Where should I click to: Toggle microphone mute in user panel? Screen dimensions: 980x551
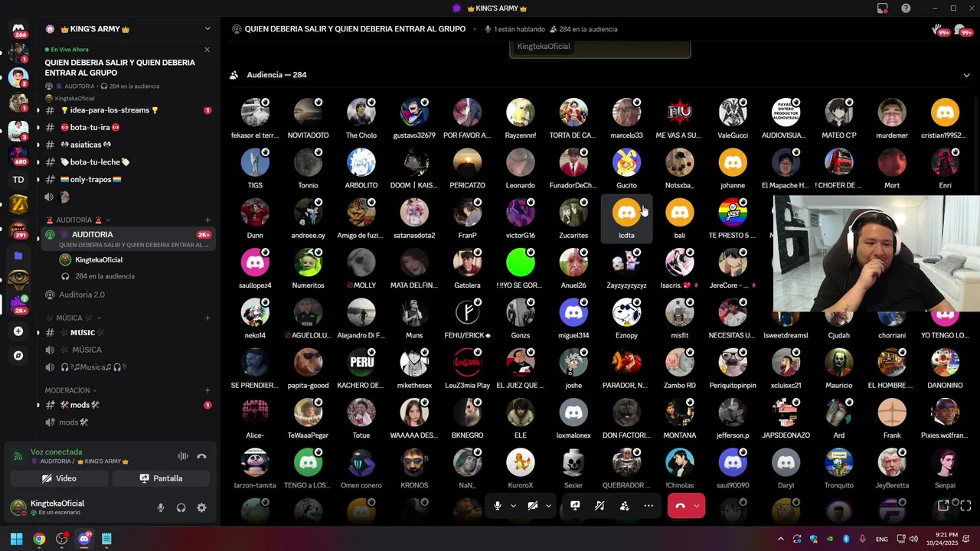161,507
